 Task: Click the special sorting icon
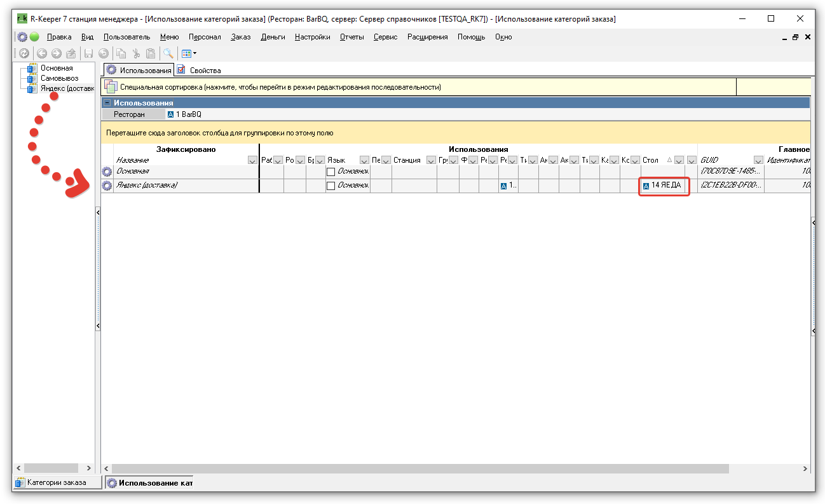click(x=111, y=86)
